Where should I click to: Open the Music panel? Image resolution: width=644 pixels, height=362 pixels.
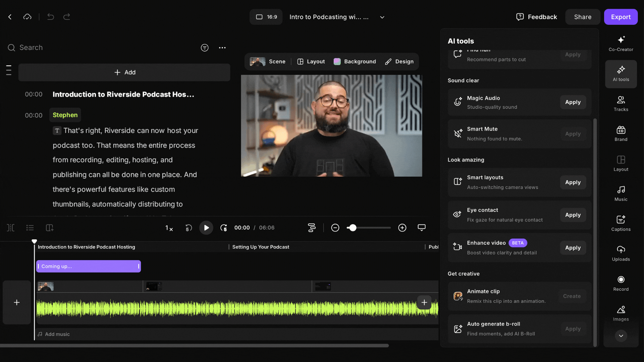621,194
